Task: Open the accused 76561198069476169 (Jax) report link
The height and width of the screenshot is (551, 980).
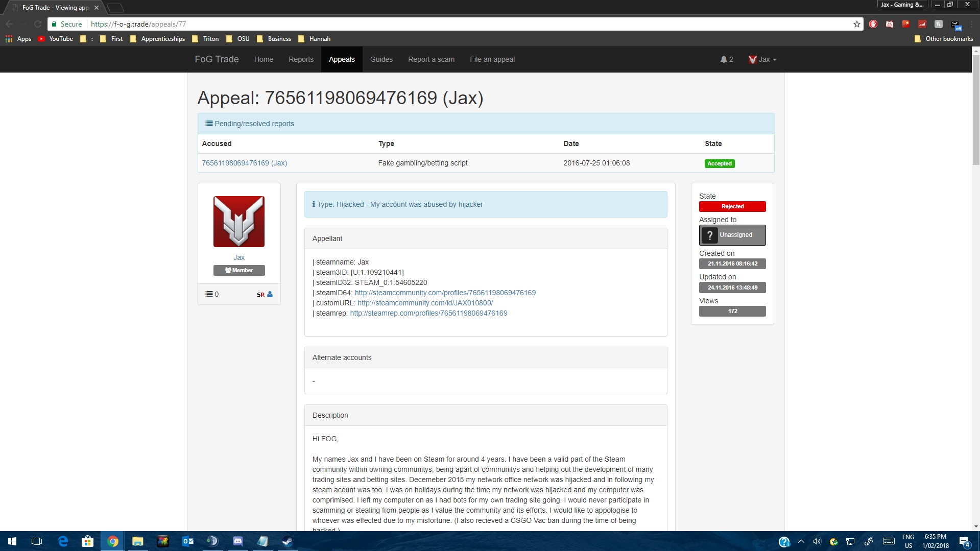Action: tap(244, 163)
